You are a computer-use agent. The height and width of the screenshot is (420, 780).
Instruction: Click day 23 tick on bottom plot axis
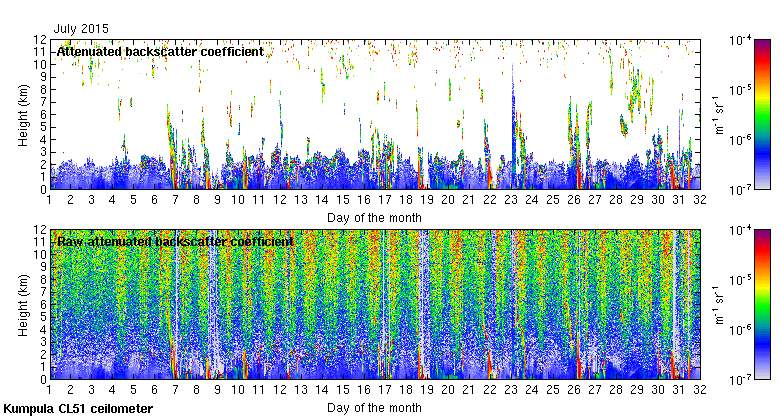click(x=511, y=391)
